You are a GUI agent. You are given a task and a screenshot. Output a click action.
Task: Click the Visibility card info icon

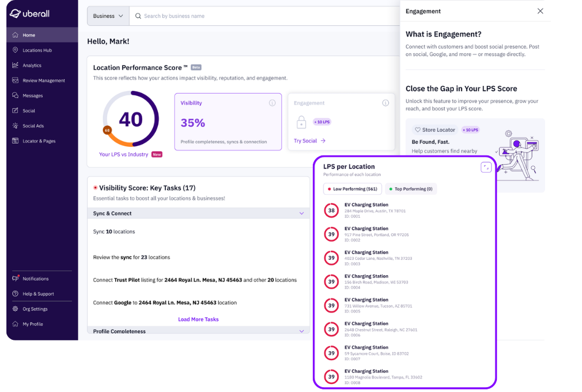tap(272, 103)
